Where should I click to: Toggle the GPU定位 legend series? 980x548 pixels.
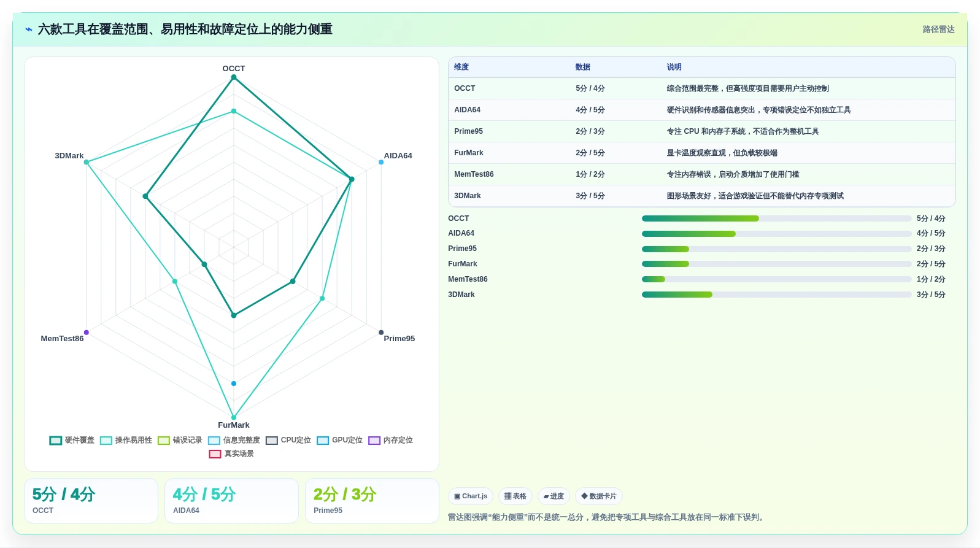click(x=339, y=441)
